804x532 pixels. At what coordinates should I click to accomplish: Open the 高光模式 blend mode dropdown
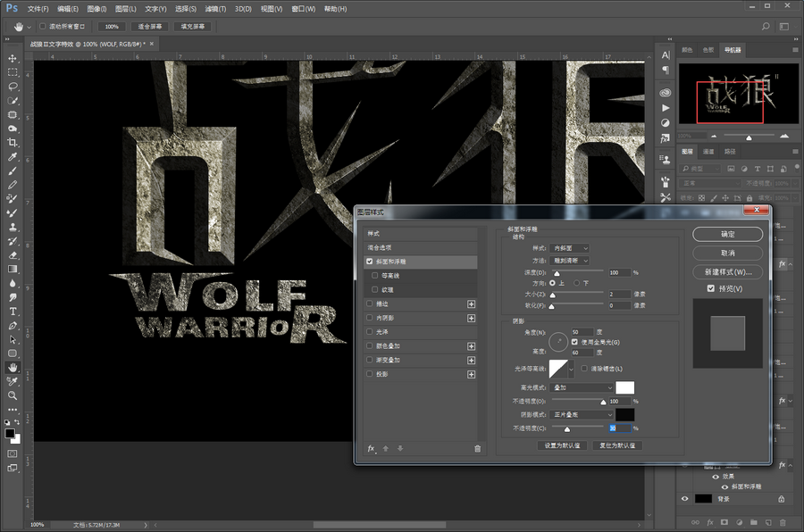[x=581, y=387]
